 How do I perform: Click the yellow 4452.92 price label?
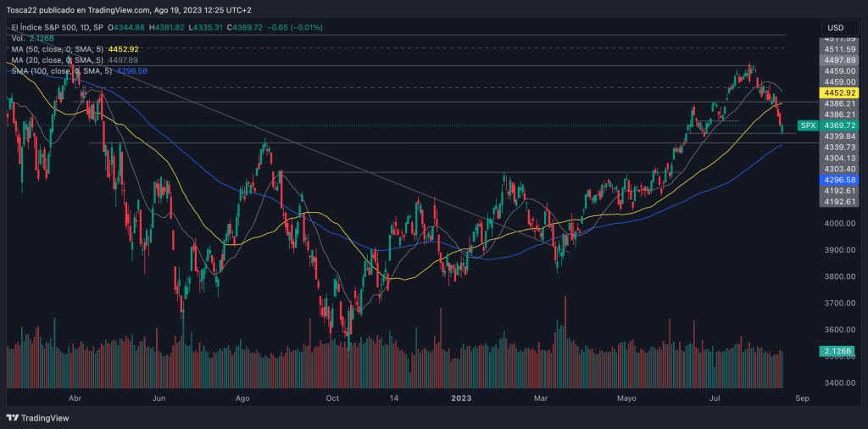840,92
